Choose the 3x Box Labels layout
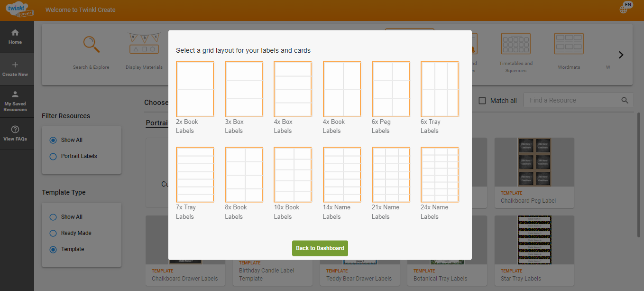 click(244, 89)
